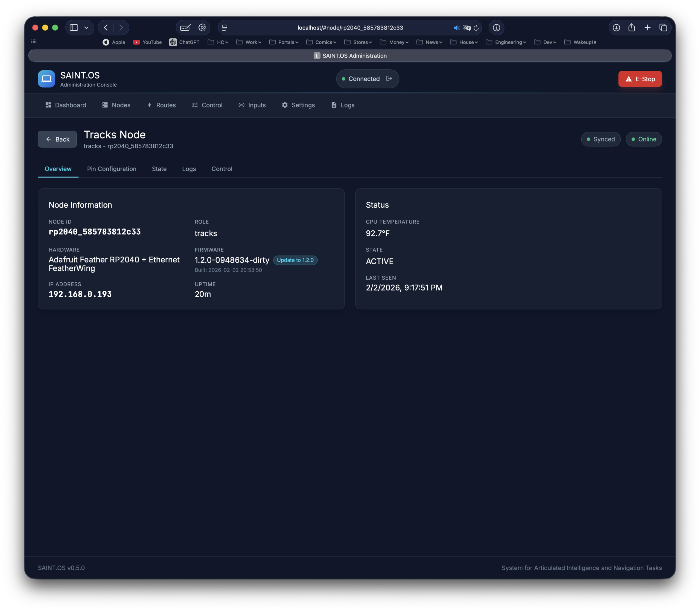Click the Connected status pill
Image resolution: width=700 pixels, height=611 pixels.
click(x=367, y=79)
